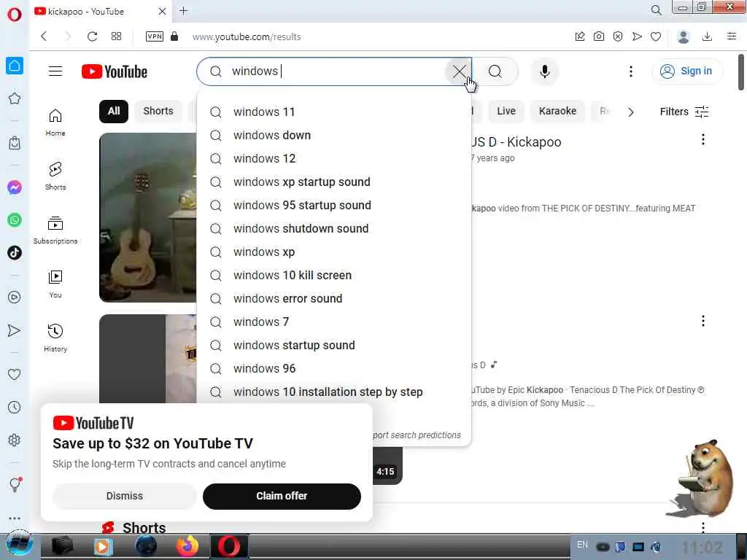The image size is (747, 560).
Task: Go back with the browser back arrow
Action: tap(44, 36)
